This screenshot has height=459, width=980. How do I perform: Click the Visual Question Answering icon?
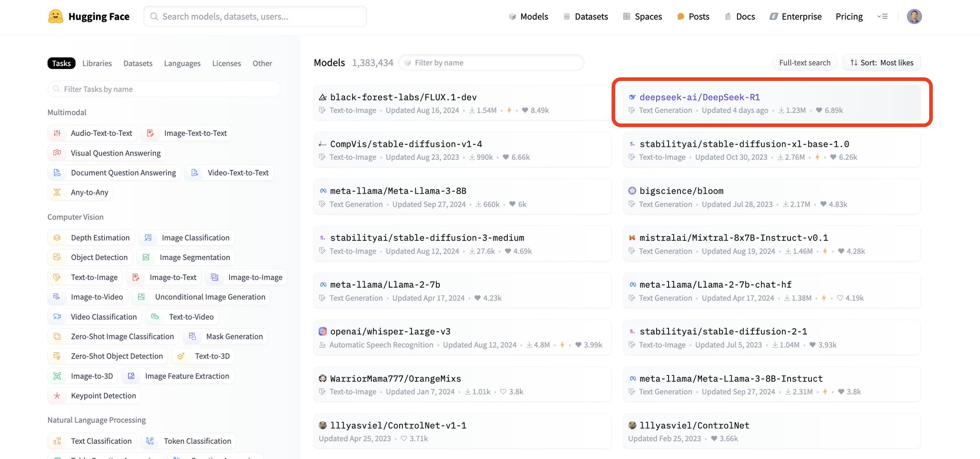tap(57, 153)
